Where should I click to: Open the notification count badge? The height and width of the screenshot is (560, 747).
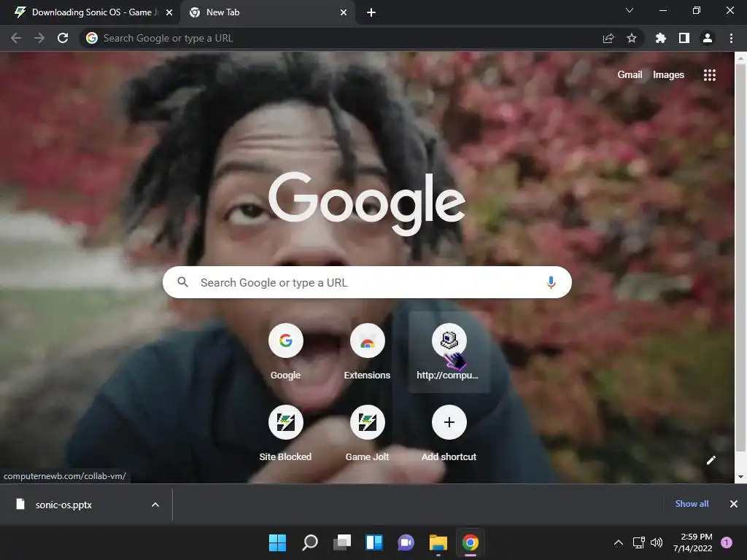[727, 542]
